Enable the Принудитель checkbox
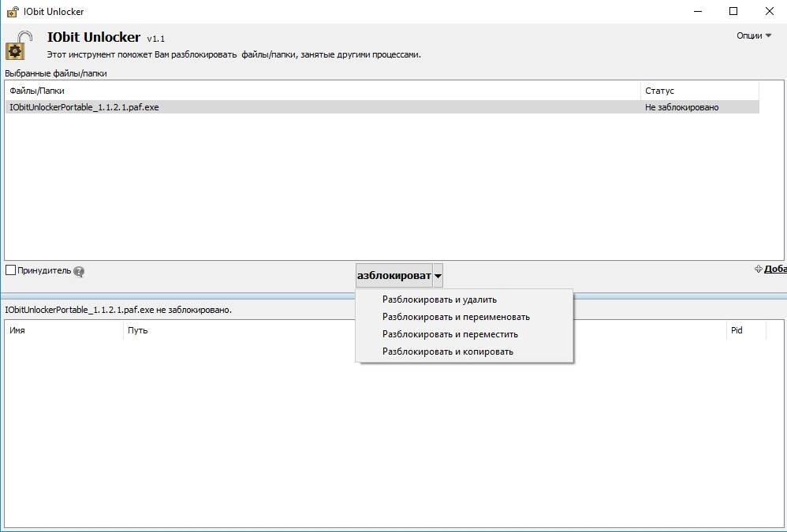 [x=10, y=270]
